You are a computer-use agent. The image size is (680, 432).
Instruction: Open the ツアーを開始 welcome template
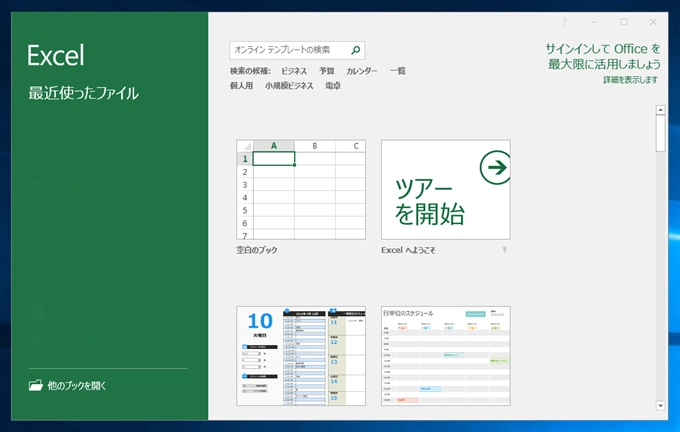(x=446, y=190)
